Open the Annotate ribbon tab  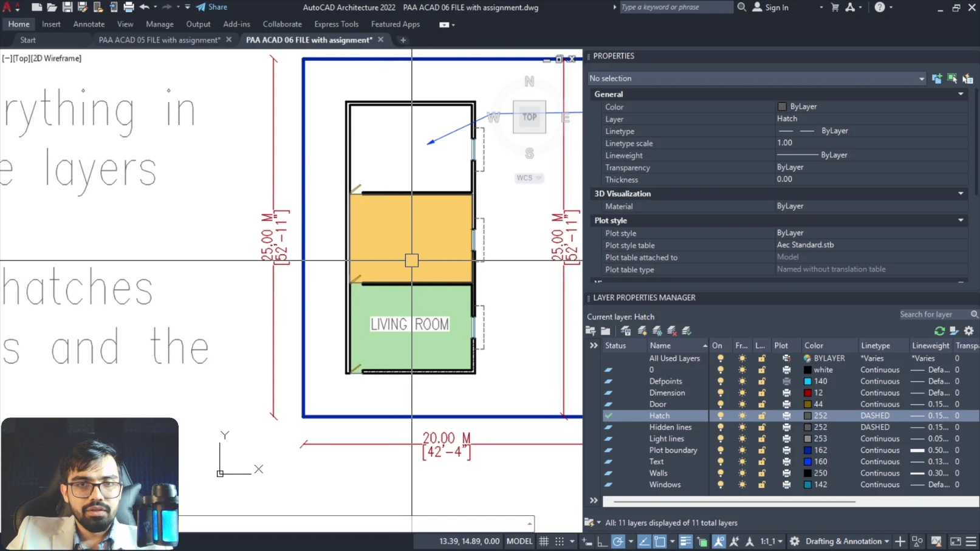pyautogui.click(x=89, y=24)
